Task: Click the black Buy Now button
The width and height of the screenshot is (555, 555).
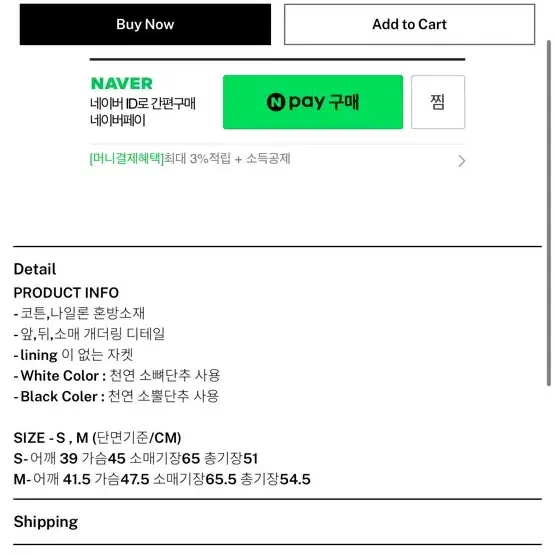Action: [145, 24]
